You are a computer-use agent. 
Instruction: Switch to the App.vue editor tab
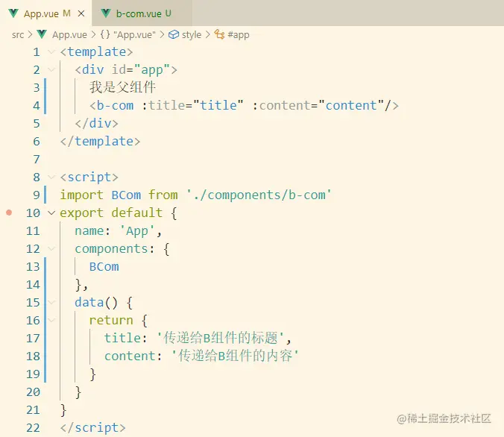pyautogui.click(x=46, y=13)
